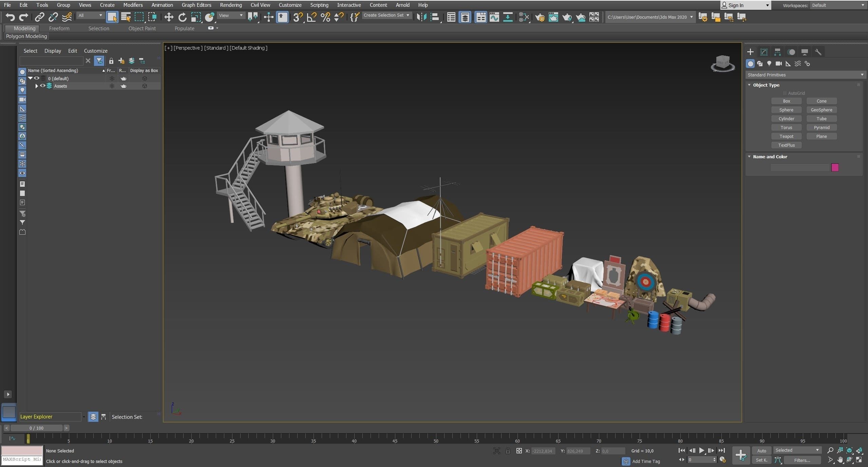Open Render Setup teapot icon

[540, 17]
